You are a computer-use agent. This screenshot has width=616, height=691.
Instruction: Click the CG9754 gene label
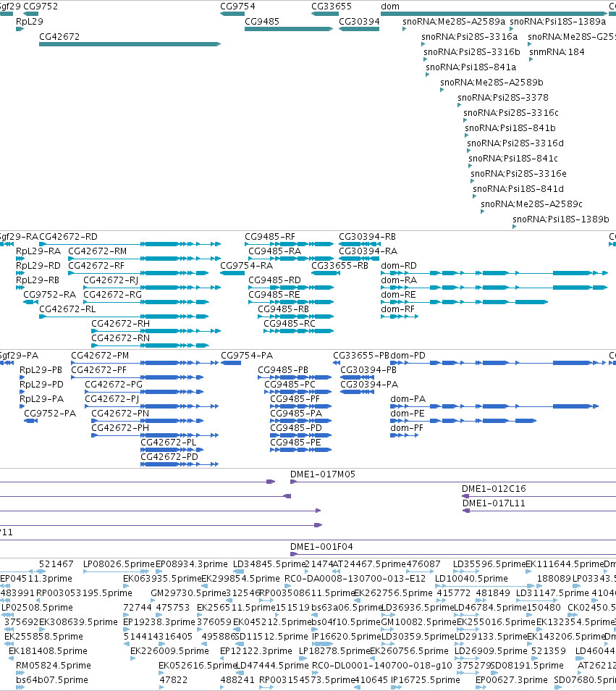click(237, 7)
